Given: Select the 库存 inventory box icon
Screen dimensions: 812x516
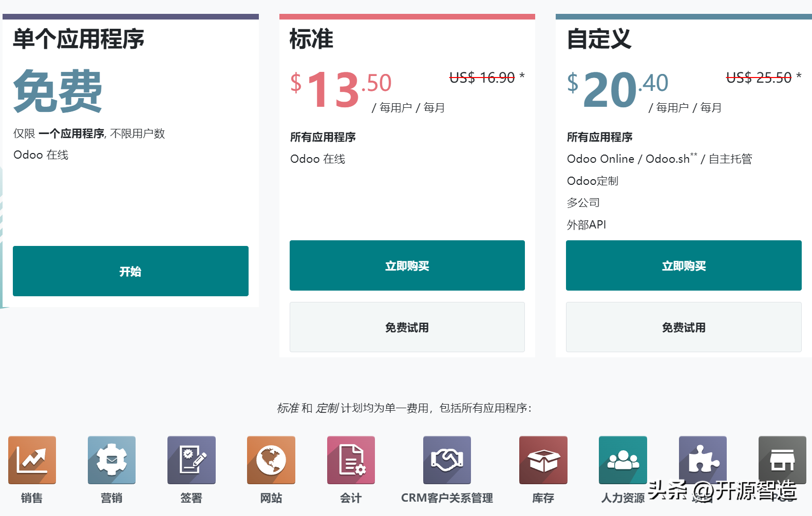Looking at the screenshot, I should (x=543, y=460).
